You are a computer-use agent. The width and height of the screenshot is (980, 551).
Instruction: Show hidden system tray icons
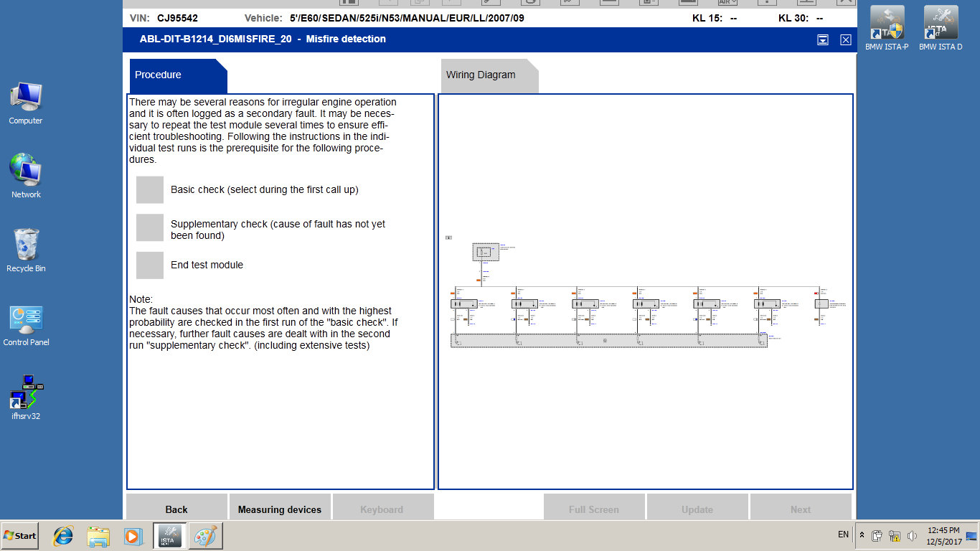(862, 535)
